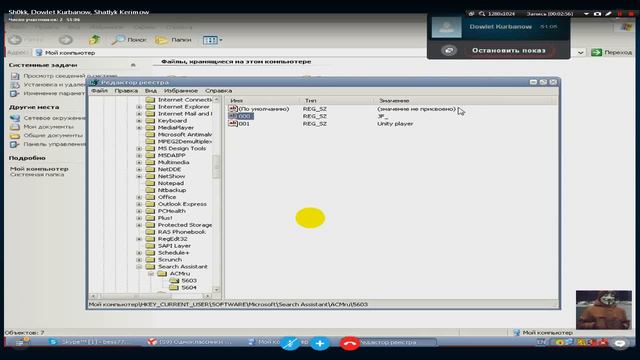Collapse the Search Assistant registry key

click(139, 267)
